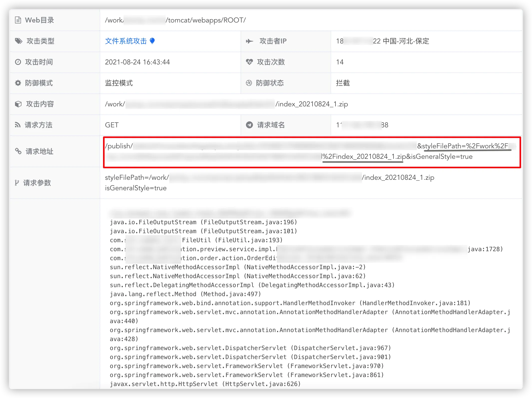The width and height of the screenshot is (532, 398).
Task: Click the DelegatingMethodAccessorImpl.java:43 stack line
Action: (252, 285)
